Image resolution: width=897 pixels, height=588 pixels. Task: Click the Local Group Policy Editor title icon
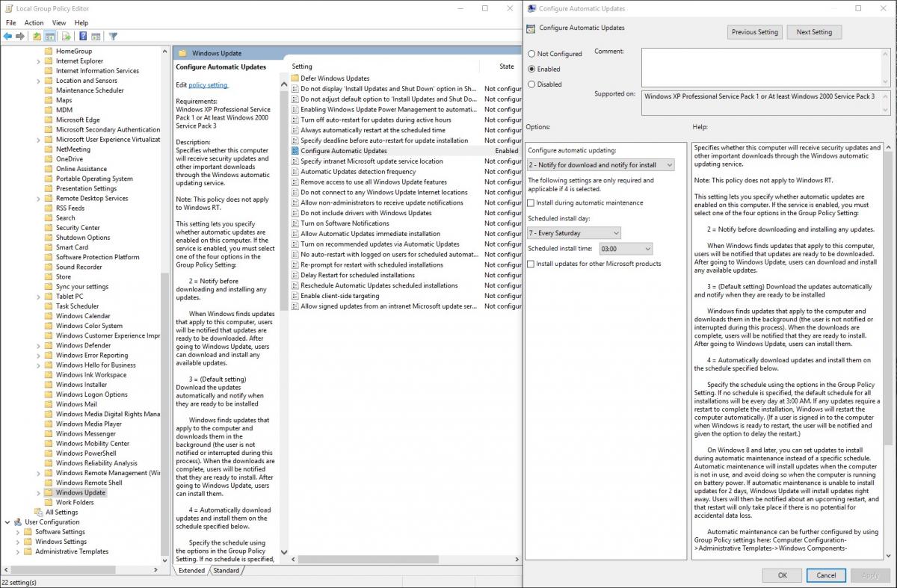click(8, 8)
